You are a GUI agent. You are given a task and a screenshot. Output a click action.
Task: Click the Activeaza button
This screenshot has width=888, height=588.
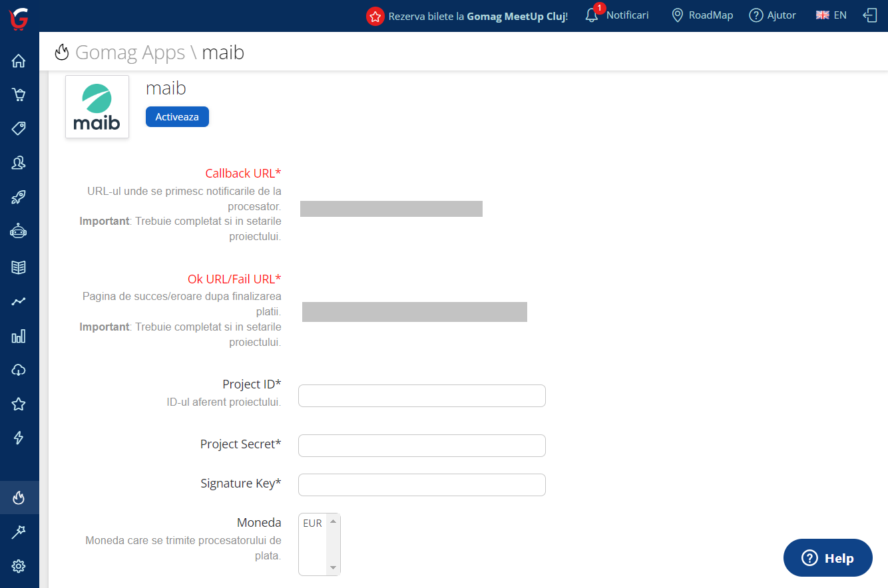pos(177,116)
